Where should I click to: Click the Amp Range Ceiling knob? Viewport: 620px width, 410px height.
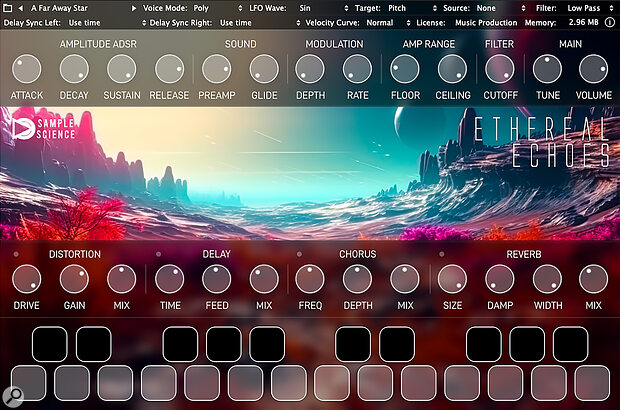click(x=452, y=69)
